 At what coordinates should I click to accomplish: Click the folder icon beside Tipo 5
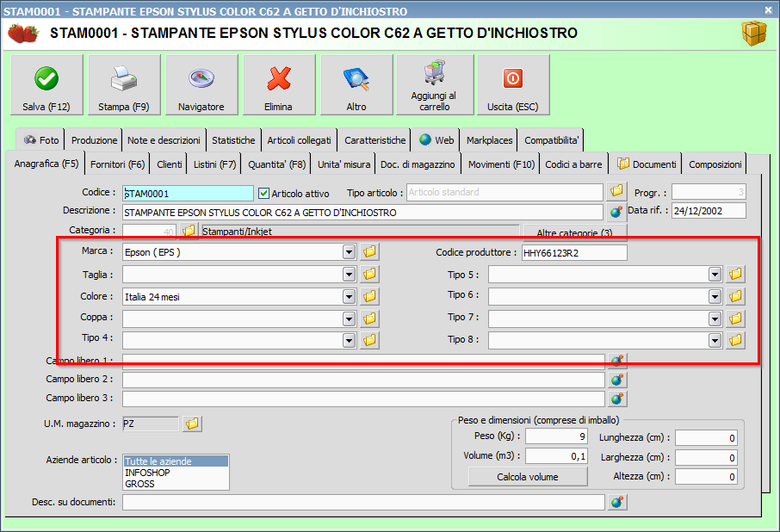coord(735,274)
